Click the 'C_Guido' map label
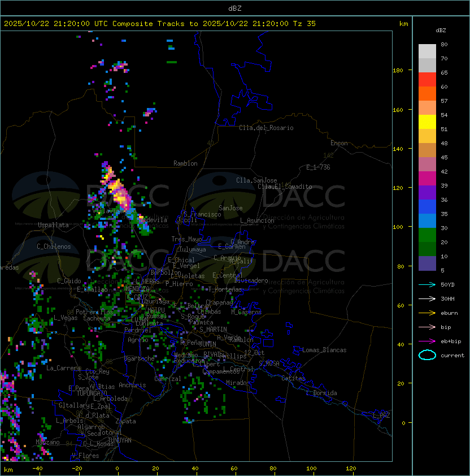 69,281
